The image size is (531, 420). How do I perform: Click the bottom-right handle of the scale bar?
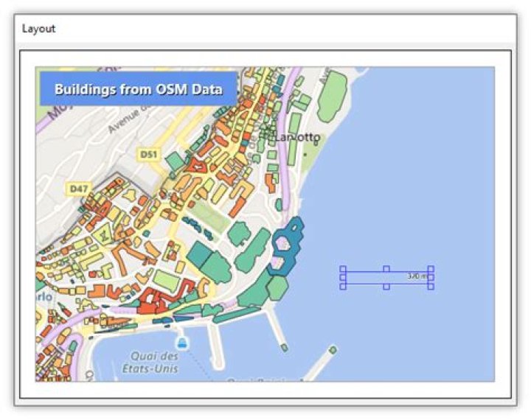pos(431,286)
